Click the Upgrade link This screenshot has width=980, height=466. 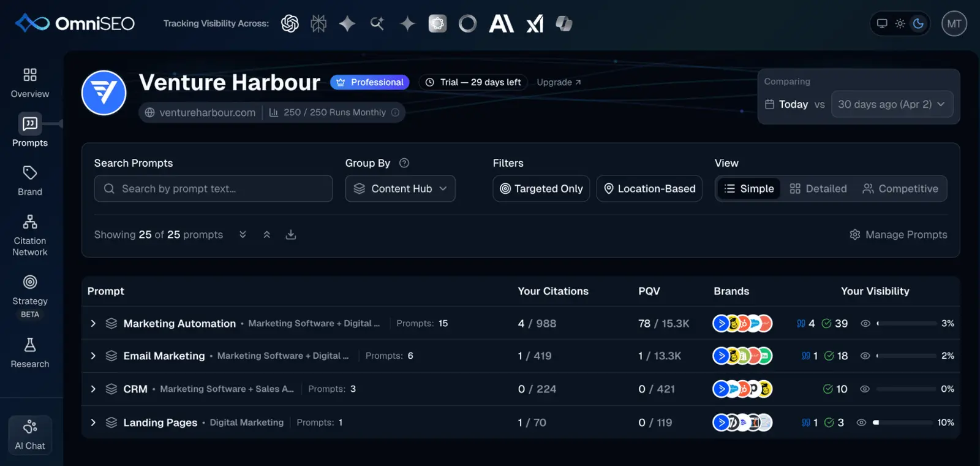559,82
